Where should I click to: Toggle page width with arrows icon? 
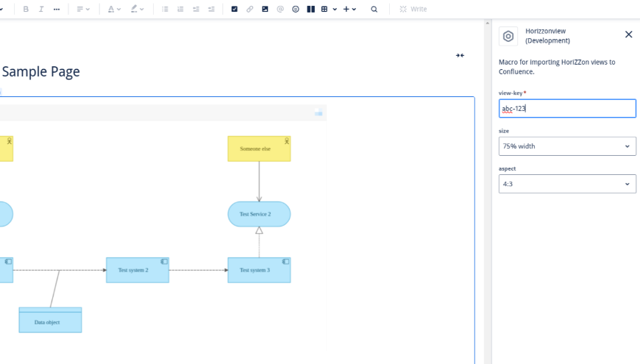(x=460, y=56)
